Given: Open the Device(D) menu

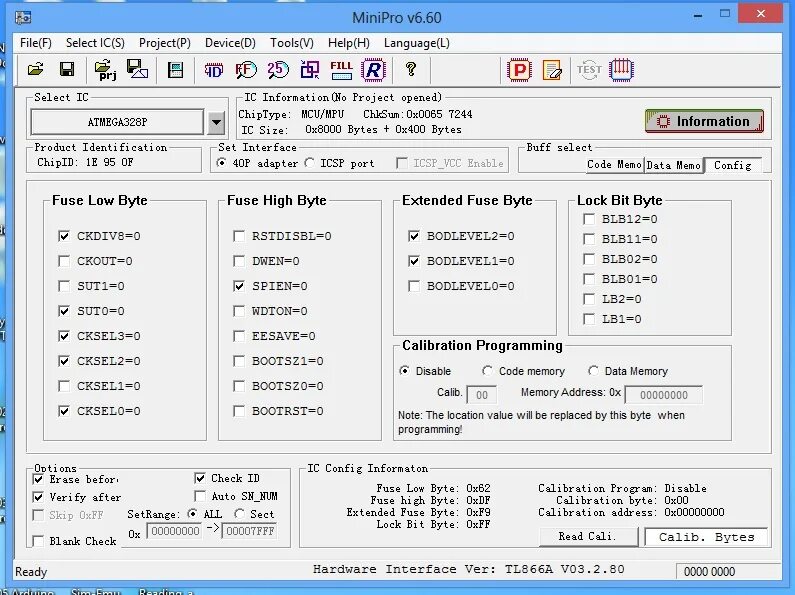Looking at the screenshot, I should [230, 43].
